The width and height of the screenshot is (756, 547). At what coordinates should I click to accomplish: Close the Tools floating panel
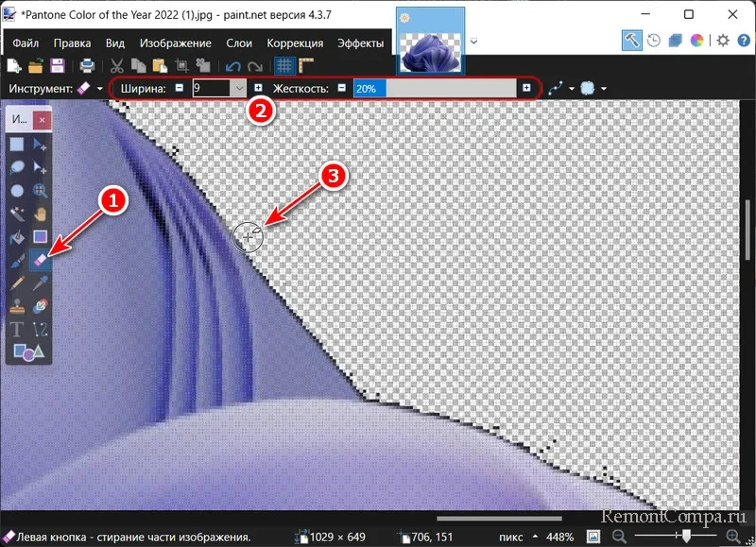43,120
